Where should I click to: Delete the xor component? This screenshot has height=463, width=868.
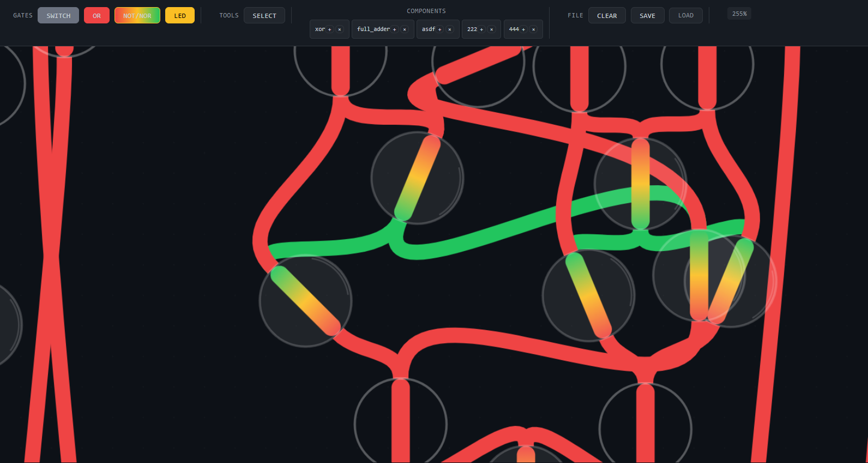point(340,29)
